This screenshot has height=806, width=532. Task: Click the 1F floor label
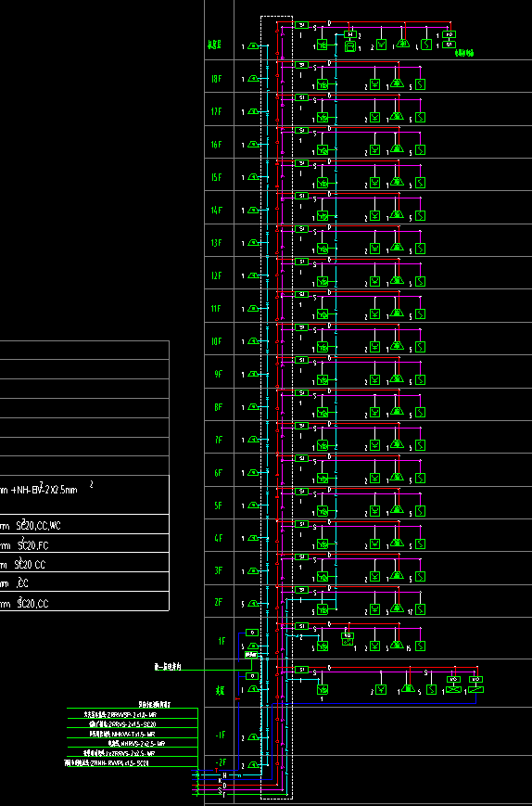click(x=222, y=641)
